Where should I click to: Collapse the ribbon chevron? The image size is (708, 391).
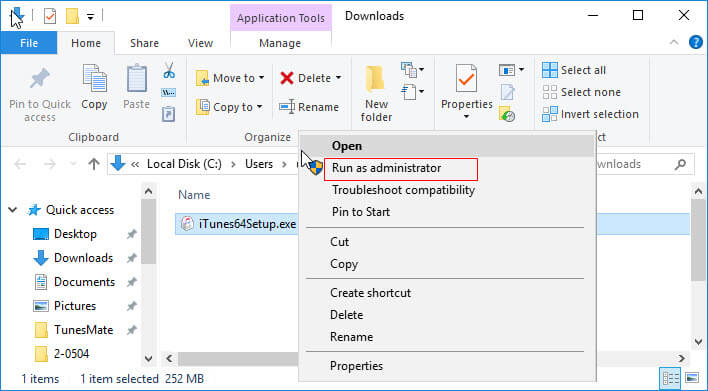click(674, 42)
